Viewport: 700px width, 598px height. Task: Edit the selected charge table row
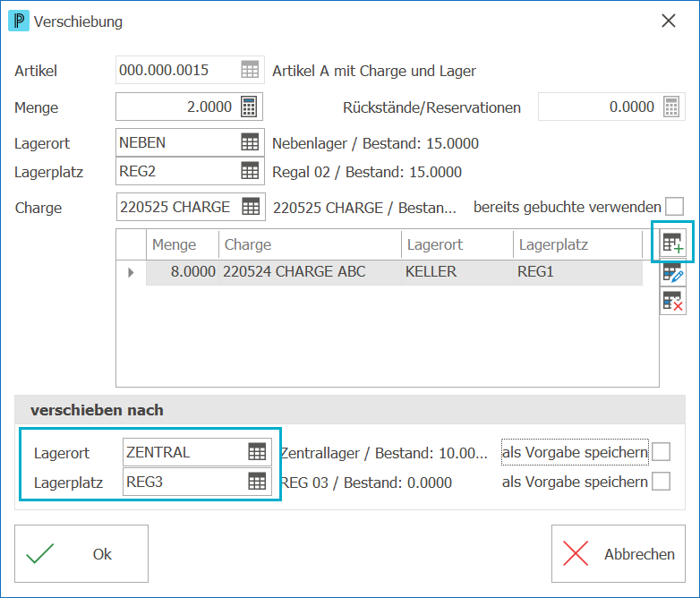coord(673,272)
